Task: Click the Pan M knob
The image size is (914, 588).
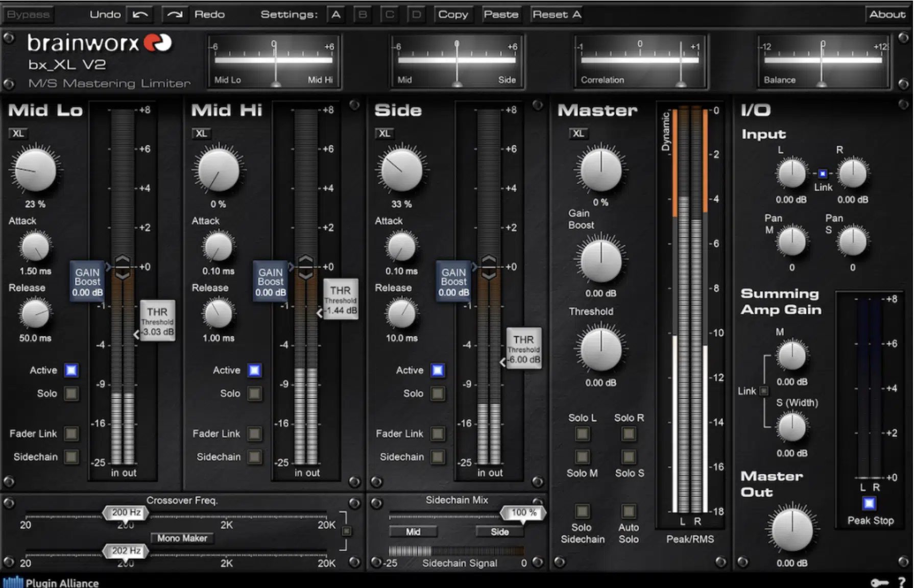Action: click(791, 241)
